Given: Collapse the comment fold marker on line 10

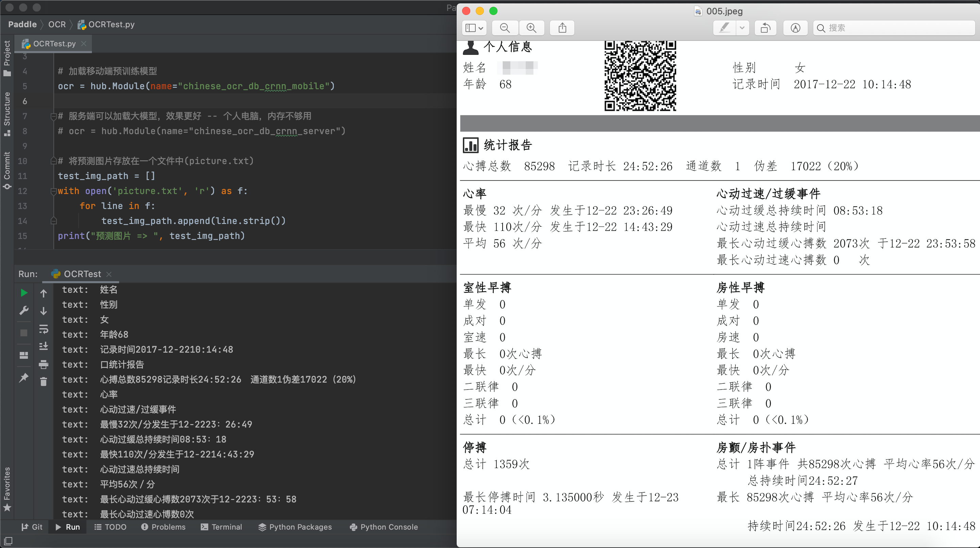Looking at the screenshot, I should click(x=54, y=161).
